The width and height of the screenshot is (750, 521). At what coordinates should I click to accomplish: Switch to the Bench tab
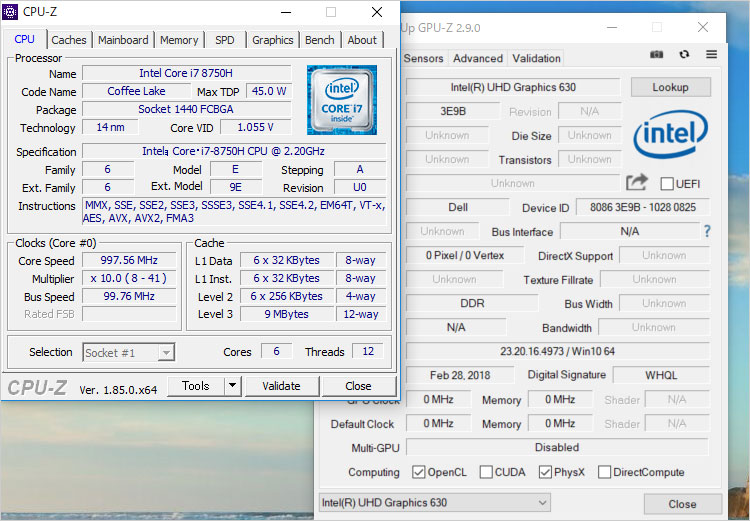pyautogui.click(x=320, y=40)
